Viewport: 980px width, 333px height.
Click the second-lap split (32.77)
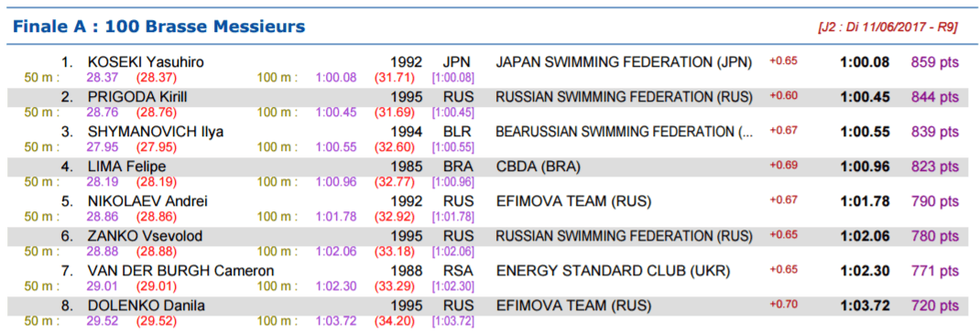click(395, 182)
